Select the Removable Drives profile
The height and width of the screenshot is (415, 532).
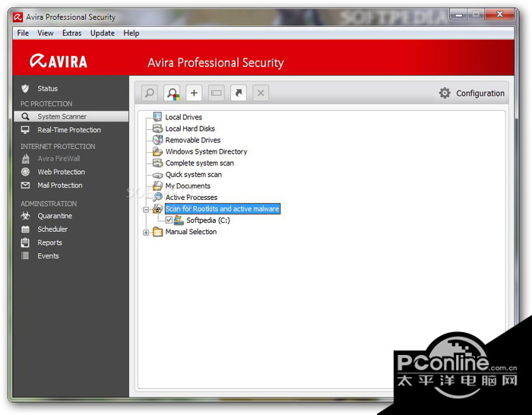[x=193, y=140]
